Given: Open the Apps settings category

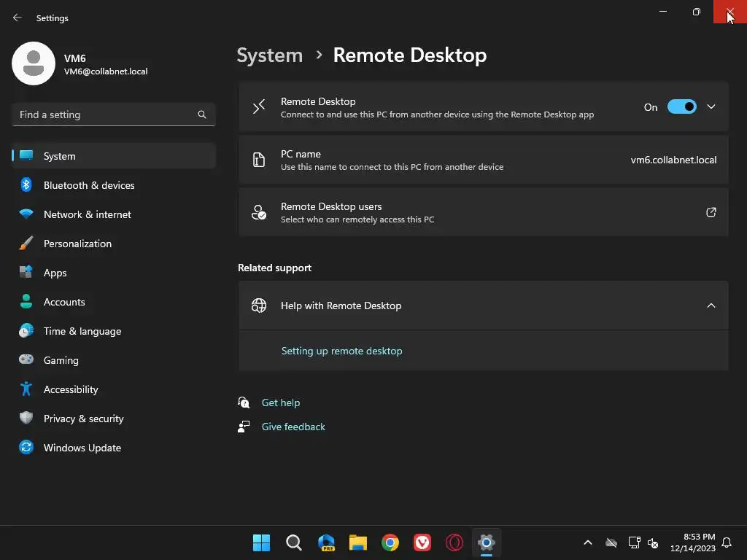Looking at the screenshot, I should click(113, 273).
